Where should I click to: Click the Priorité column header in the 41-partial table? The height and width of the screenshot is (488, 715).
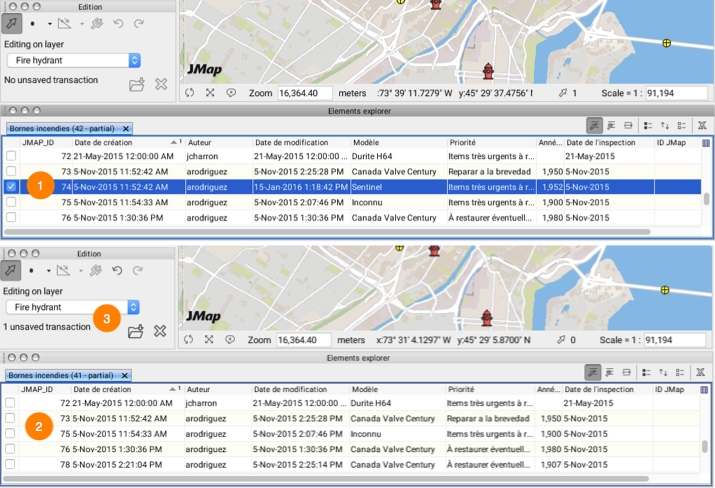(x=462, y=389)
